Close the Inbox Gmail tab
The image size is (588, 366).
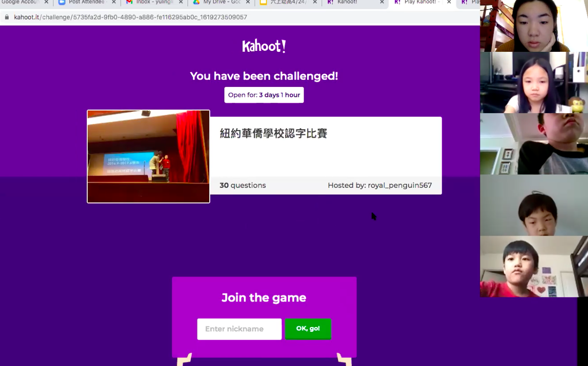coord(181,2)
